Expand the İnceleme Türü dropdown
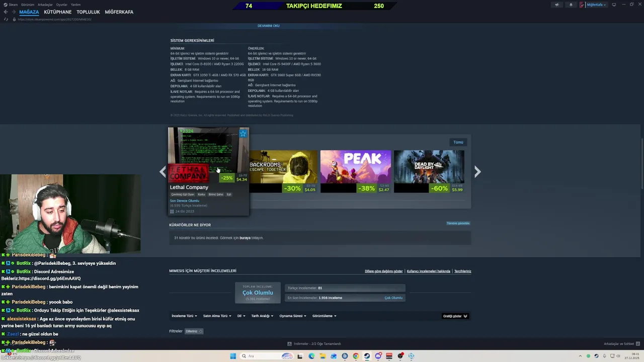The height and width of the screenshot is (362, 644). [x=184, y=316]
